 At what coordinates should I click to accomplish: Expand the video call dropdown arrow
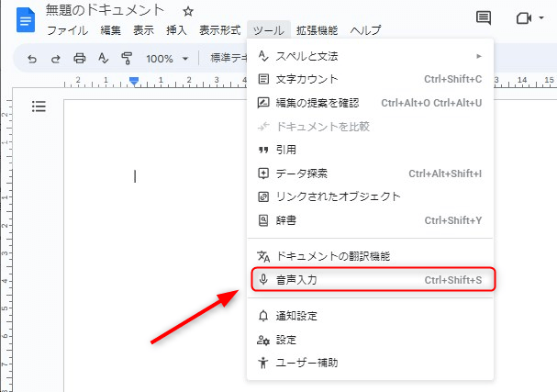(541, 17)
